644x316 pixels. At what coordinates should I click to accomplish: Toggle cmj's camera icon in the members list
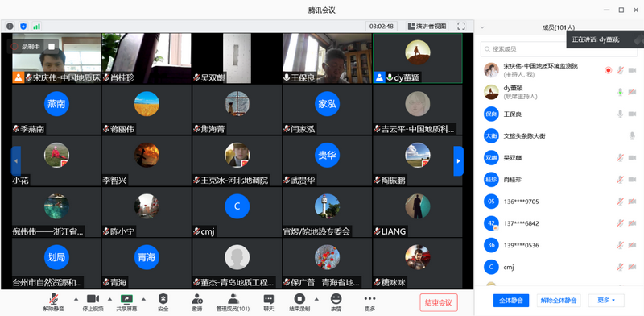click(632, 267)
